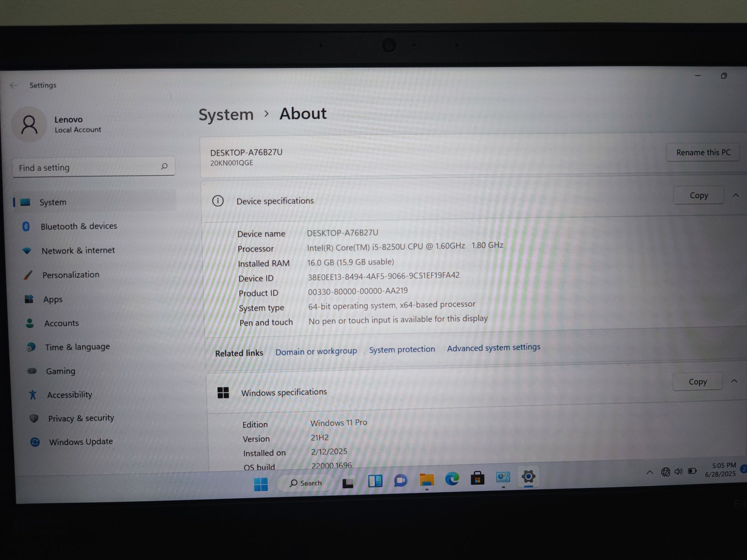Viewport: 747px width, 560px height.
Task: Click the Settings gear in the taskbar
Action: coord(528,476)
